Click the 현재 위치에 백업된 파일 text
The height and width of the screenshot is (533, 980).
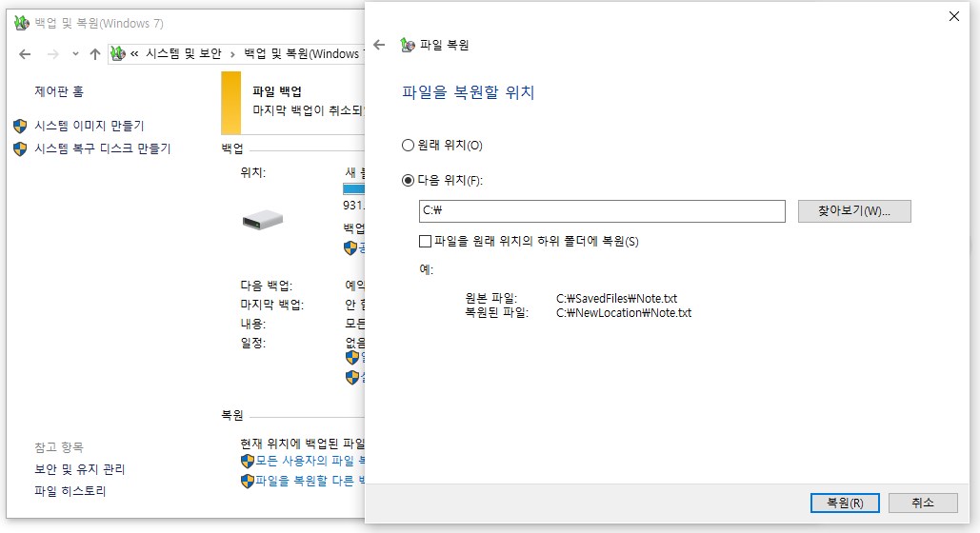tap(303, 444)
